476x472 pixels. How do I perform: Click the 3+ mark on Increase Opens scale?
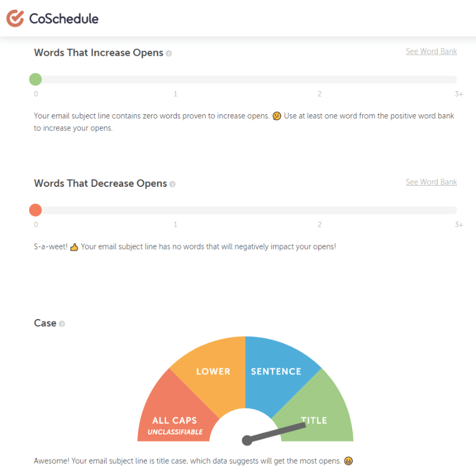(x=458, y=94)
